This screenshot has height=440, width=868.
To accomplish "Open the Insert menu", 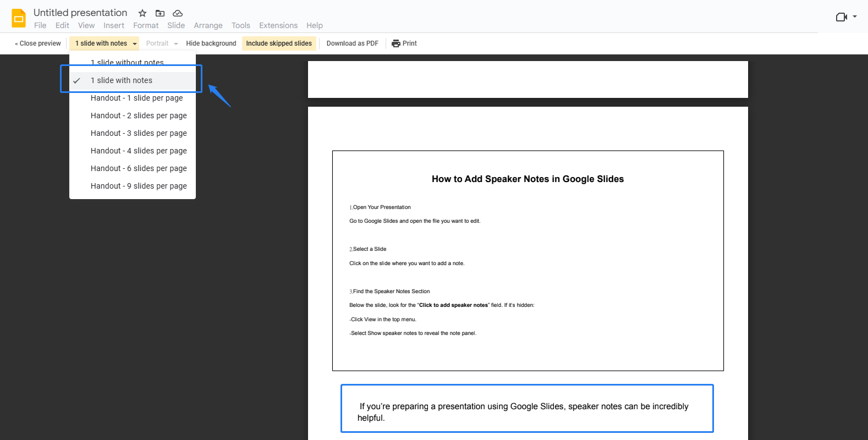I will click(x=114, y=25).
